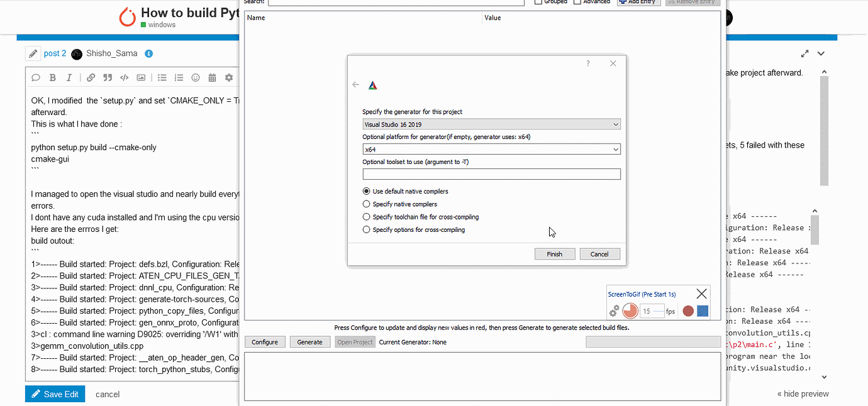
Task: Open the editor options gear icon
Action: pyautogui.click(x=229, y=78)
